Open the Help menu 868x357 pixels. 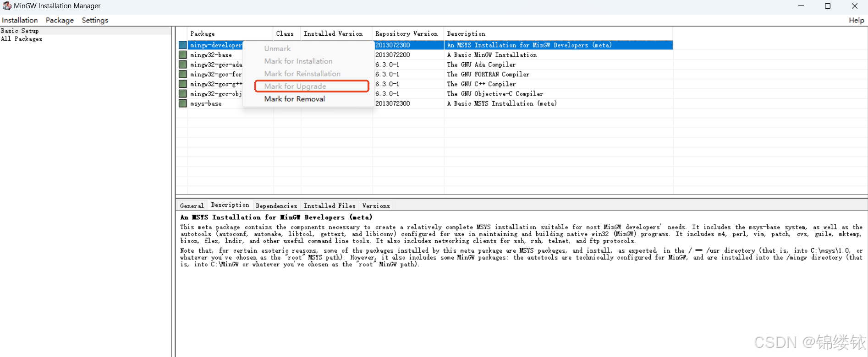click(856, 20)
